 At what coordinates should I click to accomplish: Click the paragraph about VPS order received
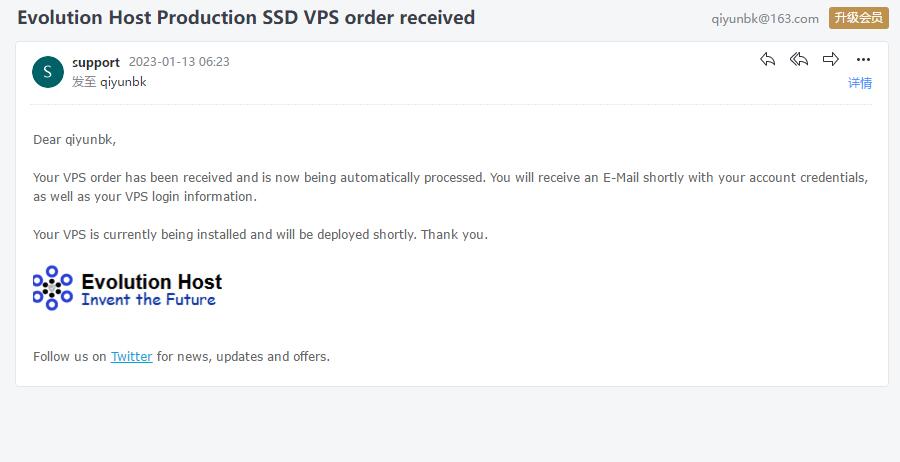451,187
